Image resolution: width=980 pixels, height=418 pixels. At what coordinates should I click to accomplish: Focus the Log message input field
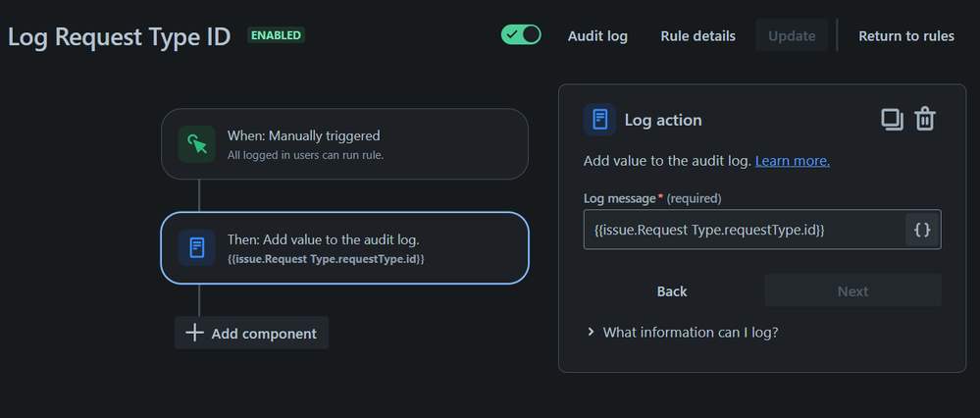click(x=743, y=230)
